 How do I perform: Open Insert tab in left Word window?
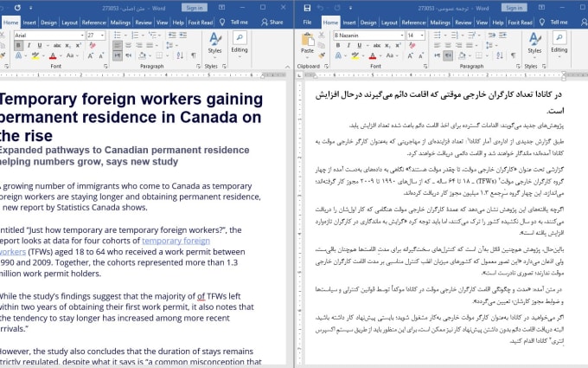[x=29, y=23]
